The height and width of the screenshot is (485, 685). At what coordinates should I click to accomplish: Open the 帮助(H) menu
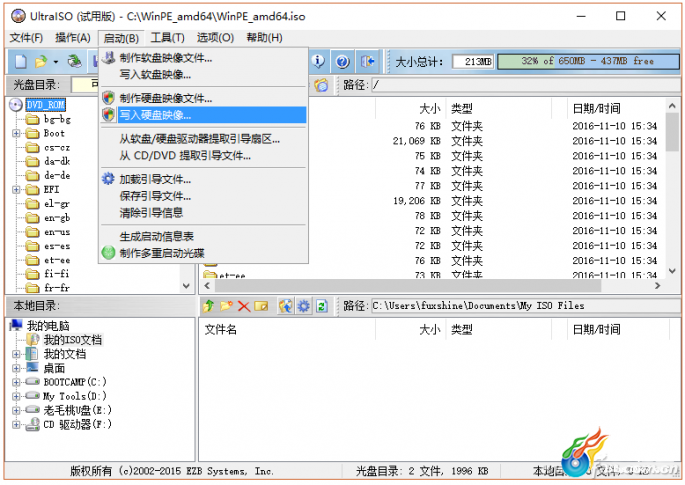tap(264, 38)
